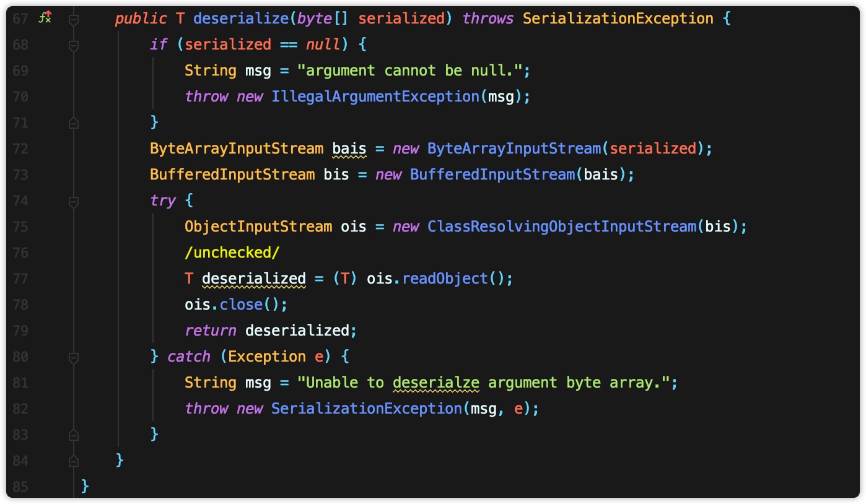Collapse the deserialize method at line 67
The height and width of the screenshot is (504, 866).
click(x=74, y=19)
